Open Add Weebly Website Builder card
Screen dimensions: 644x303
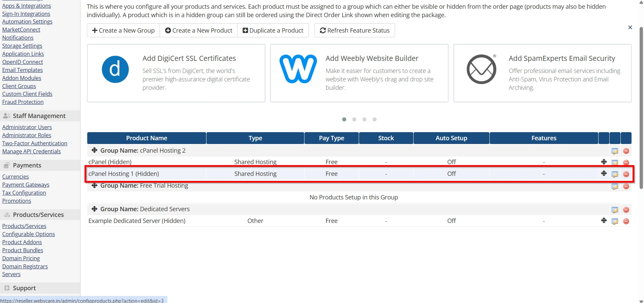click(x=359, y=73)
